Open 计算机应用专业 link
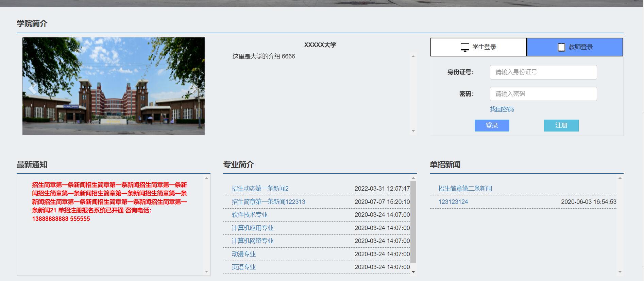This screenshot has height=281, width=644. (x=253, y=228)
